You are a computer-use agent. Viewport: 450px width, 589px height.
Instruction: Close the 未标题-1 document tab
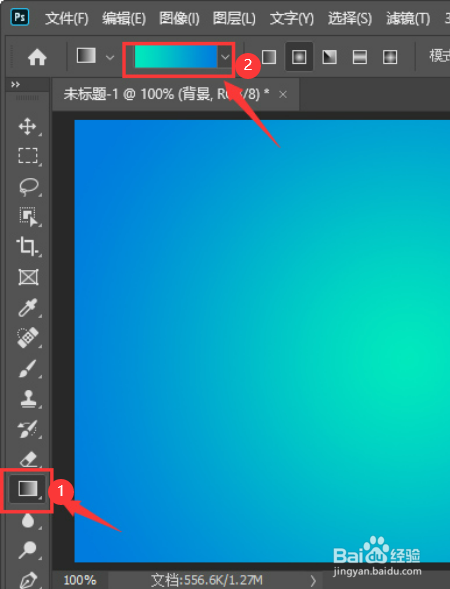pyautogui.click(x=283, y=95)
